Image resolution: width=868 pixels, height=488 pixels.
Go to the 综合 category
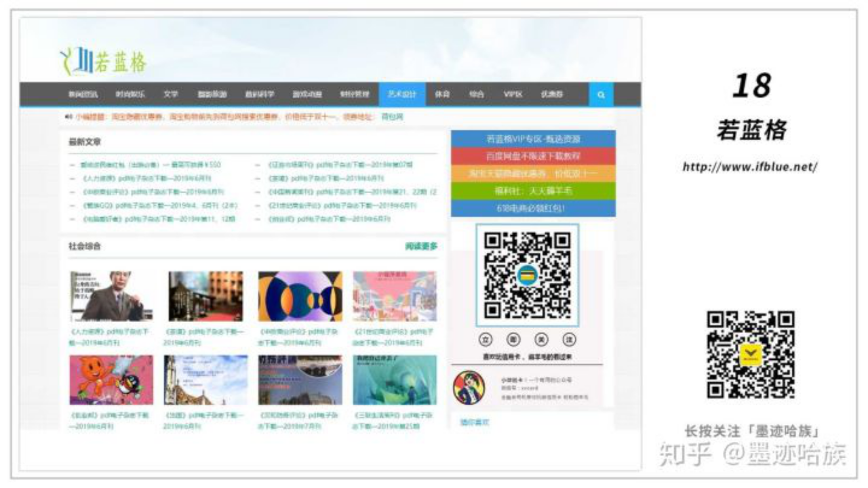coord(476,95)
